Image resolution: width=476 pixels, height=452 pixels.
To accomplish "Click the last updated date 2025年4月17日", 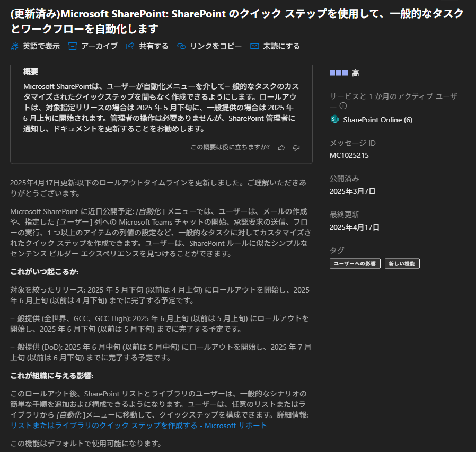I will tap(355, 227).
